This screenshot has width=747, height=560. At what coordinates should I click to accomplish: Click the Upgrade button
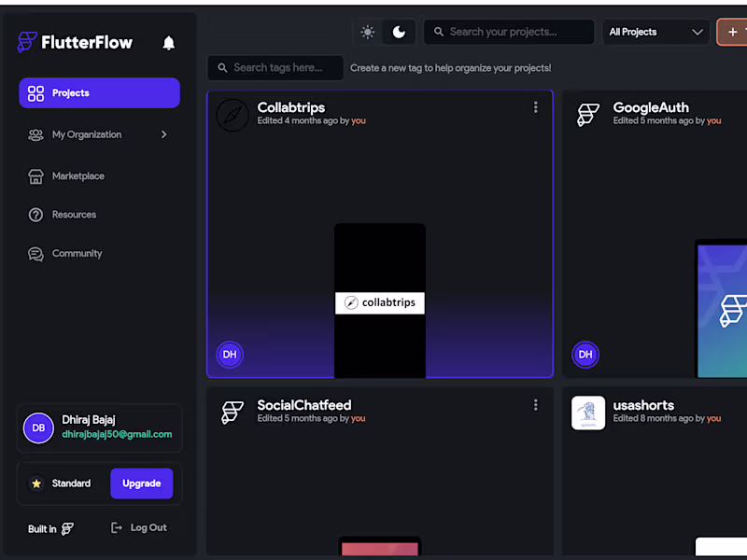142,483
